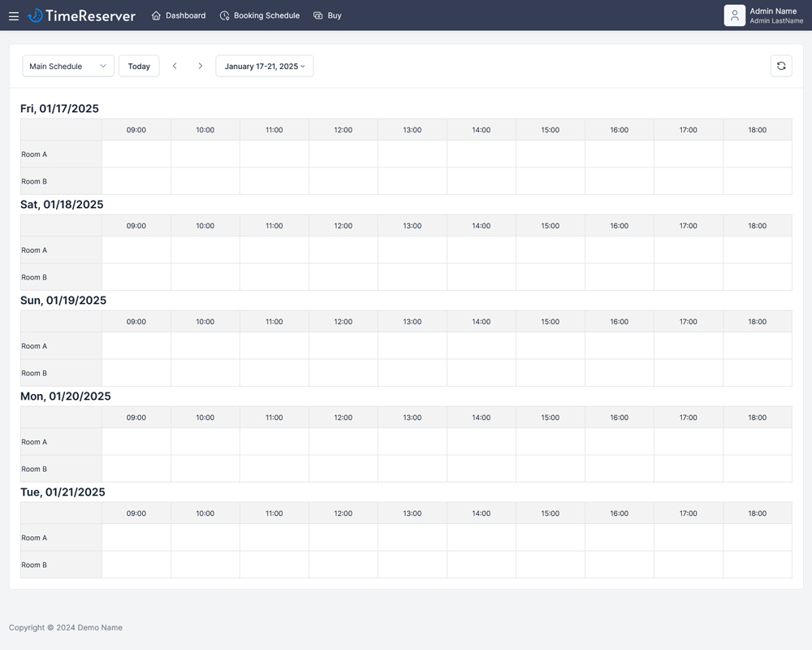Click the Dashboard home icon

[156, 15]
